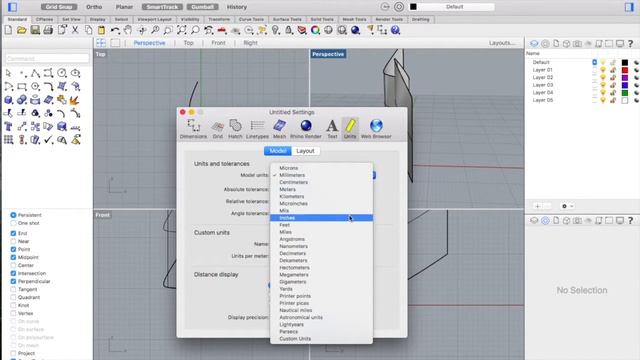Click Layer 04 green color swatch

[624, 93]
